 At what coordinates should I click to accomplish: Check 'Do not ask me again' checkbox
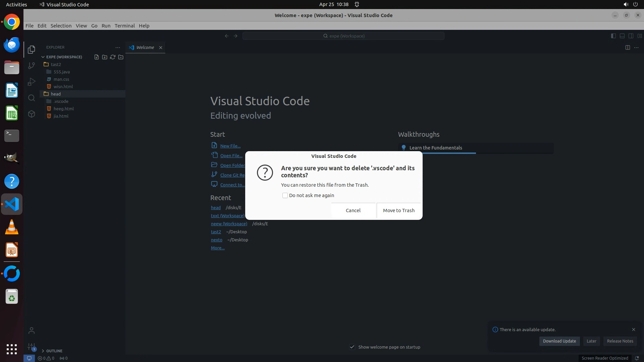pyautogui.click(x=285, y=195)
